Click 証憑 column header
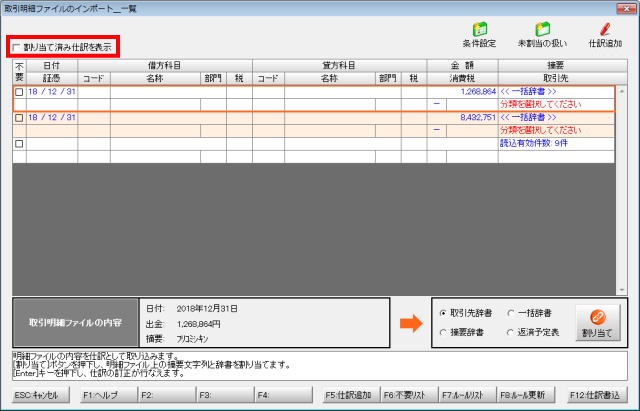 click(x=52, y=78)
